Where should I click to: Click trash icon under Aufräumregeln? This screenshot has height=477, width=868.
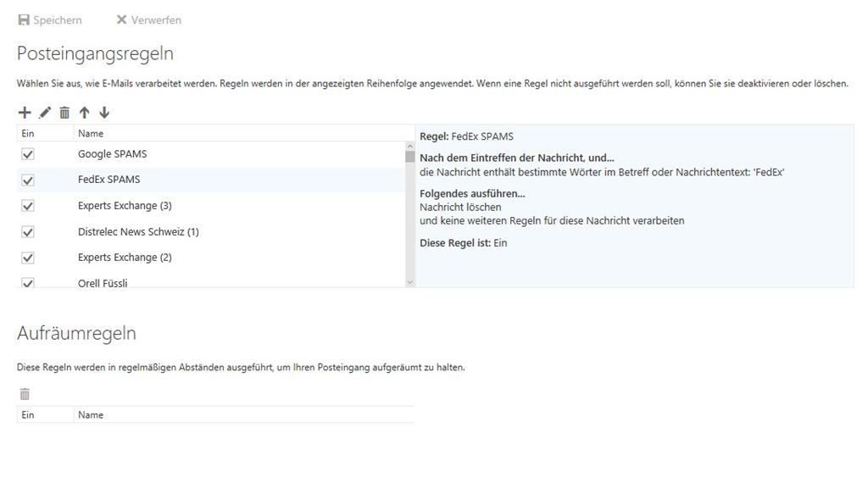click(25, 394)
